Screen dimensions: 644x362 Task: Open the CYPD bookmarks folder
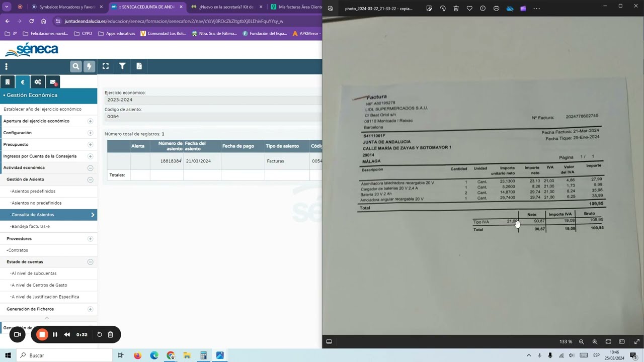coord(83,34)
